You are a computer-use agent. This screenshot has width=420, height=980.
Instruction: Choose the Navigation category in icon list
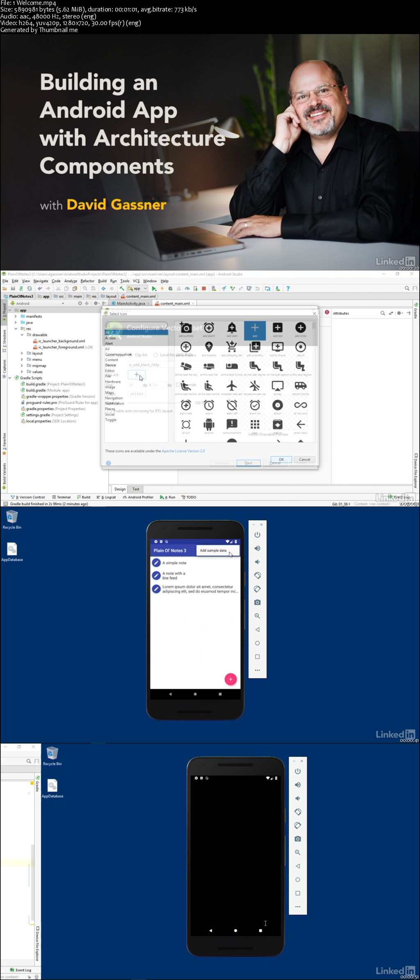[x=114, y=398]
